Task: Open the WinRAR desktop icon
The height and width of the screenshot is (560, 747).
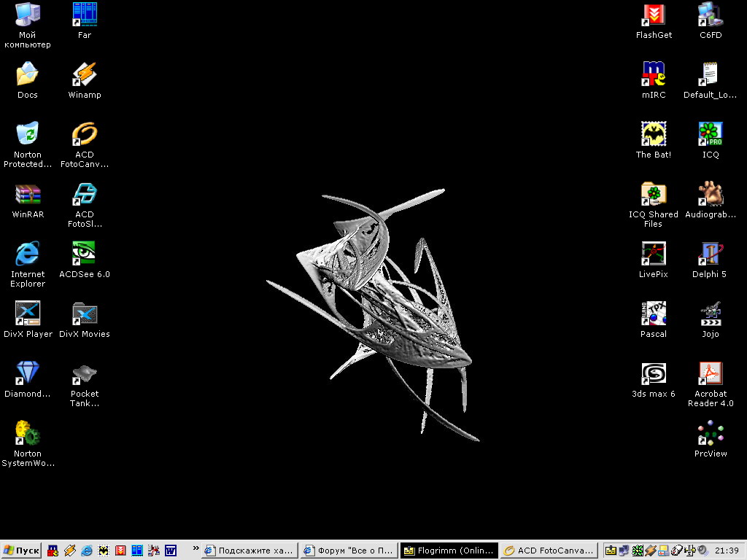Action: [x=28, y=195]
